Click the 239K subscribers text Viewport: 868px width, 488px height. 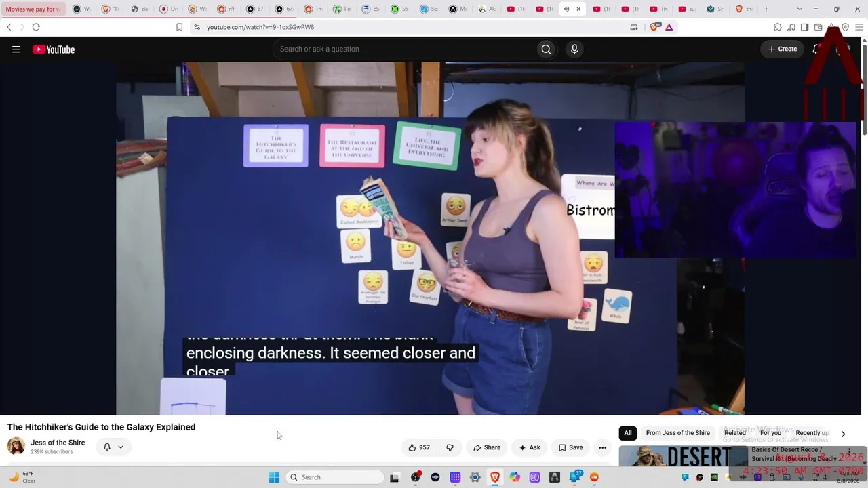(52, 452)
